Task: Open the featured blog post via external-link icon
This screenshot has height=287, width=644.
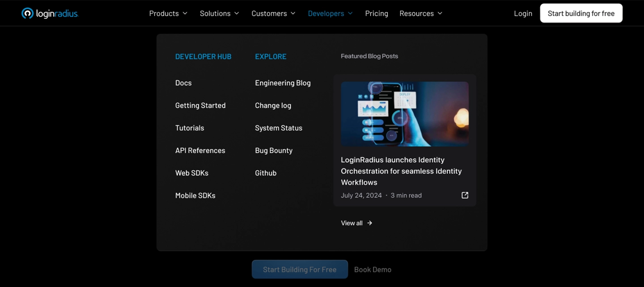Action: tap(465, 195)
